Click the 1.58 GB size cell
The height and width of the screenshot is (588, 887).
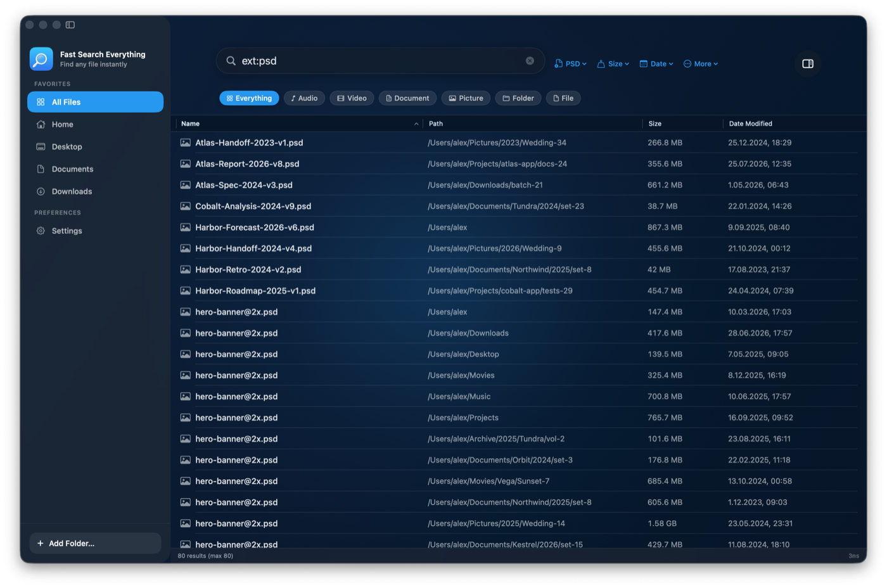tap(662, 523)
